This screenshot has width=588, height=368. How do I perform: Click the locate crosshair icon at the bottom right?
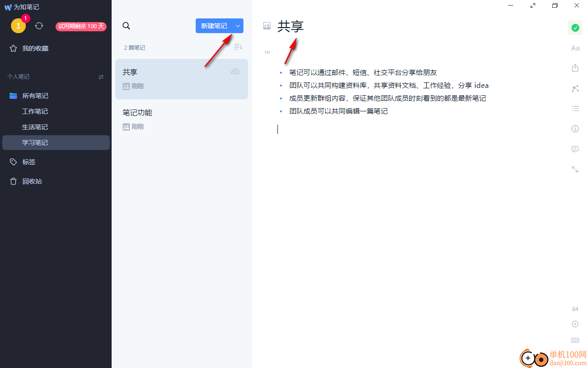pos(575,324)
